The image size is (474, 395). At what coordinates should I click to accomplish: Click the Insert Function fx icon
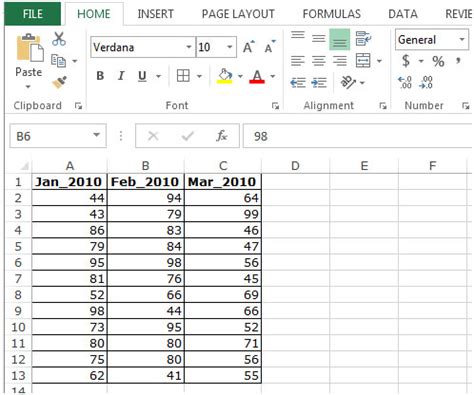pyautogui.click(x=221, y=136)
